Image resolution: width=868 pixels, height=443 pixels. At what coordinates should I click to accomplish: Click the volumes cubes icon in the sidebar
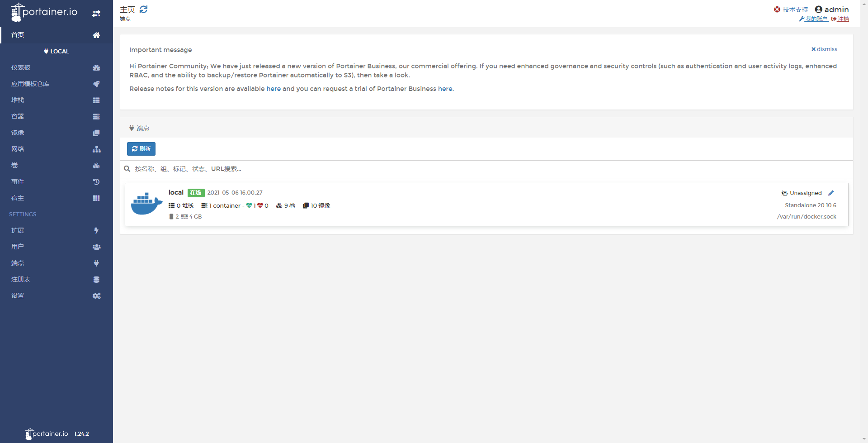coord(96,166)
